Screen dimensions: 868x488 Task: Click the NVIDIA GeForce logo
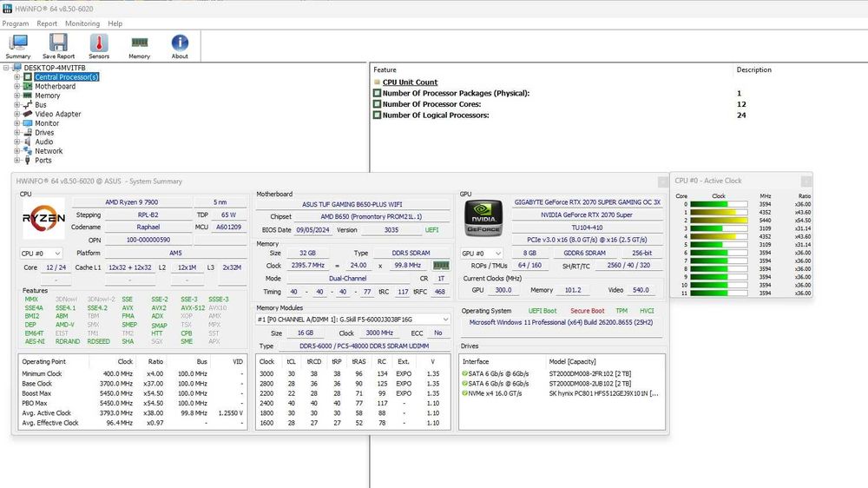click(x=483, y=218)
